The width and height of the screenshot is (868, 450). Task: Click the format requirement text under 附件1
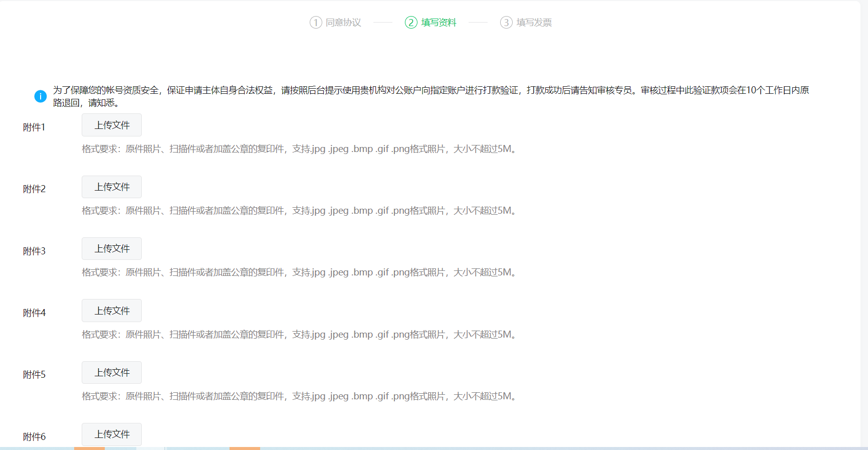(x=301, y=149)
